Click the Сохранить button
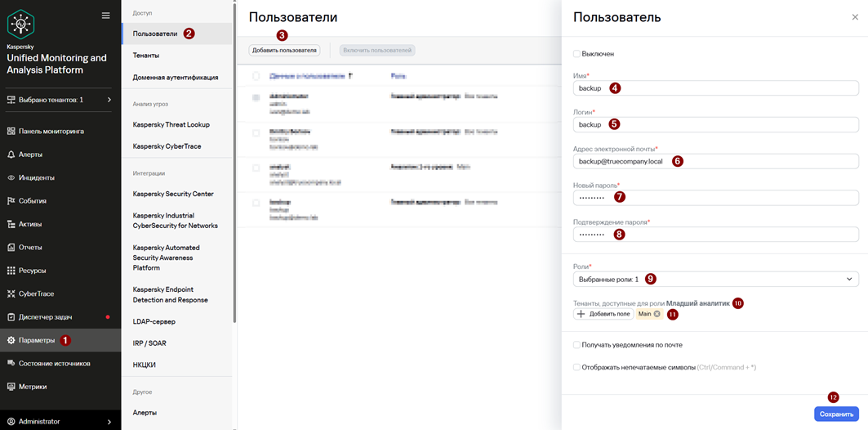This screenshot has height=430, width=868. pos(836,414)
